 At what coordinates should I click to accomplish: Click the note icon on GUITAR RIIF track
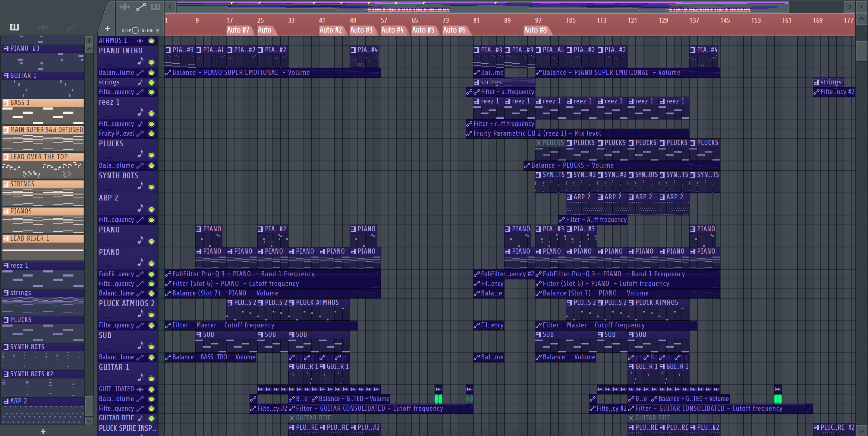140,418
